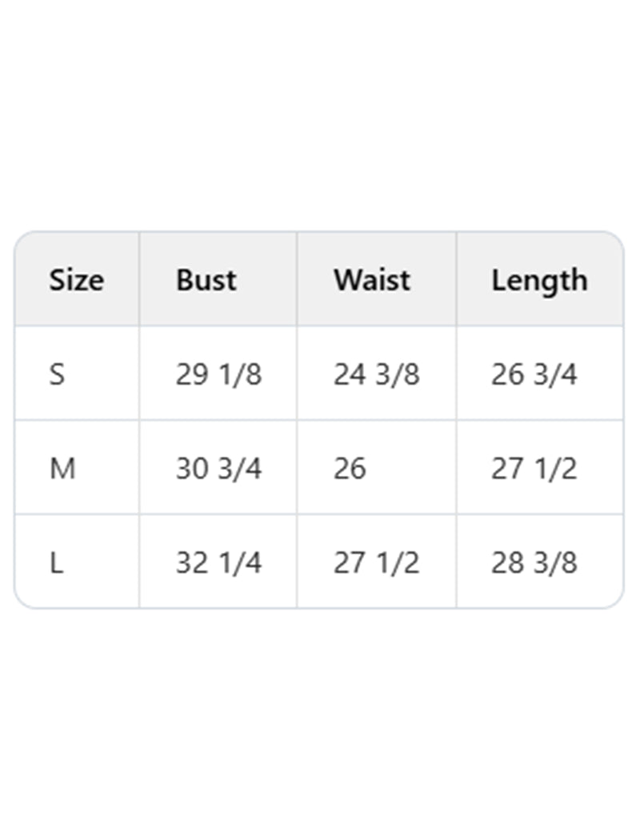Select the Length column header

(539, 280)
